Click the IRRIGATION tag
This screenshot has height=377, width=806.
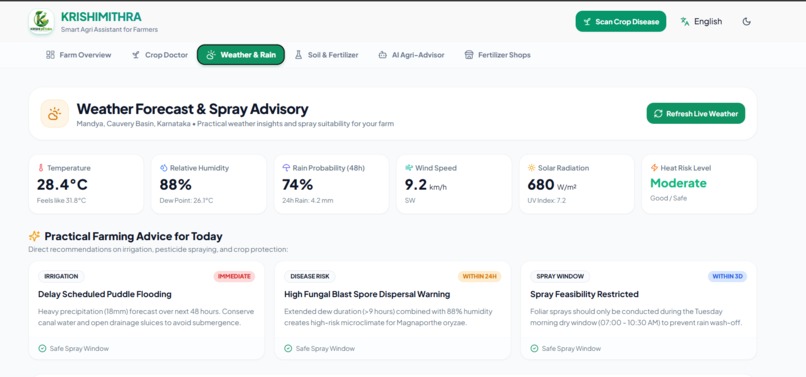tap(61, 276)
